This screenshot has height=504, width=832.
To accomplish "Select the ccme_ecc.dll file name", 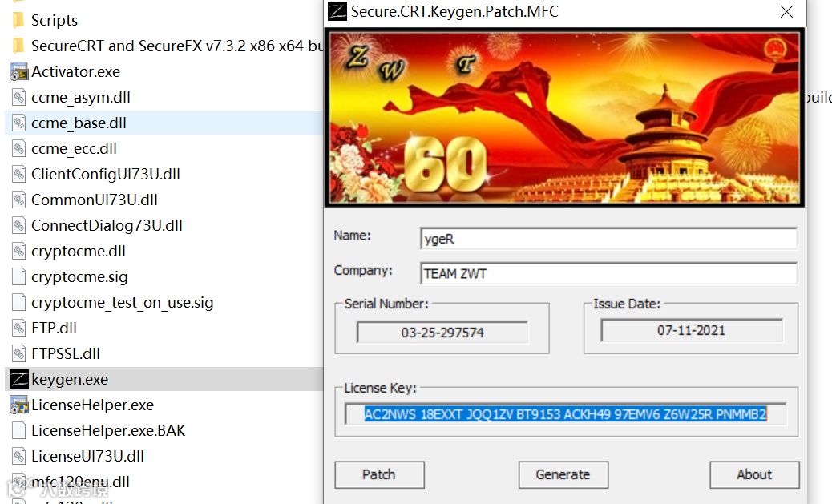I will click(x=74, y=149).
